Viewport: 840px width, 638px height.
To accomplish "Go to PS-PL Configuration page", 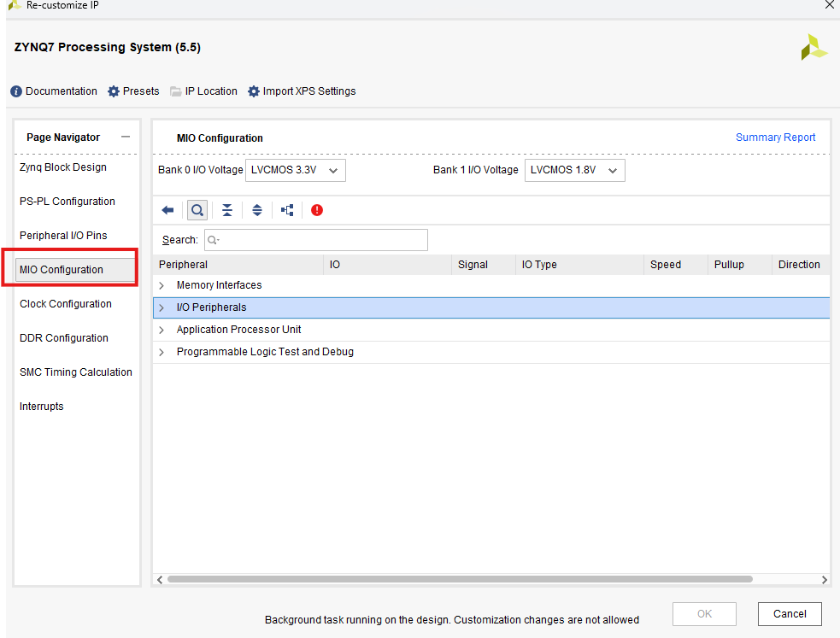I will point(68,202).
